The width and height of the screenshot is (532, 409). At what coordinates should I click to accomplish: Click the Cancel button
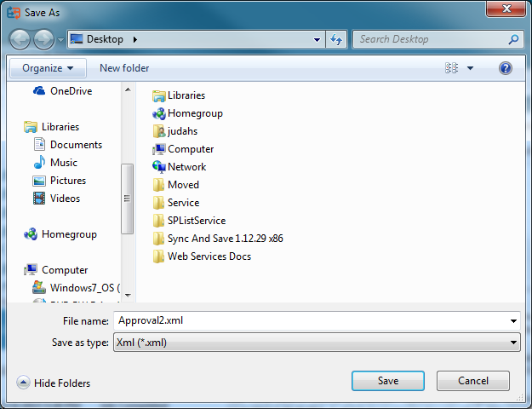coord(473,381)
